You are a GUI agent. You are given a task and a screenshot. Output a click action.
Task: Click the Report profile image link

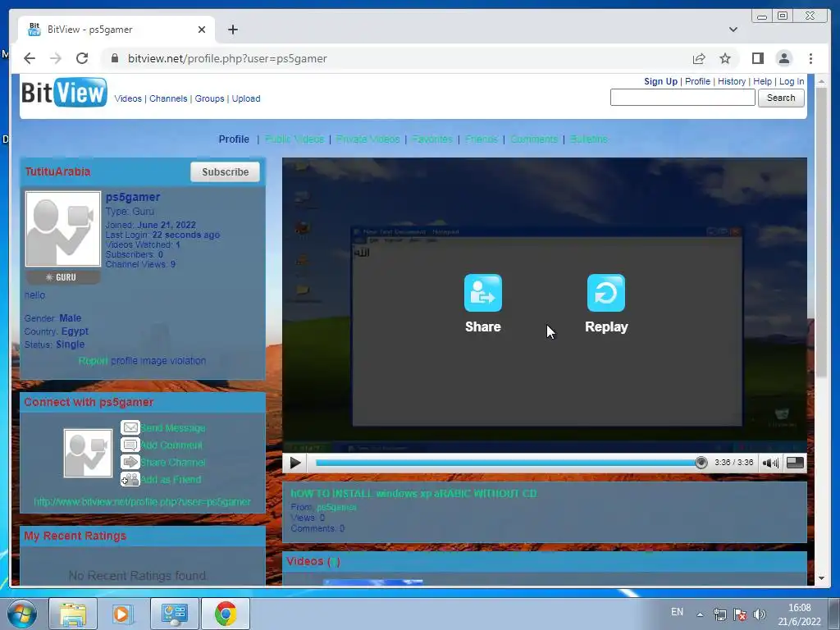tap(94, 361)
